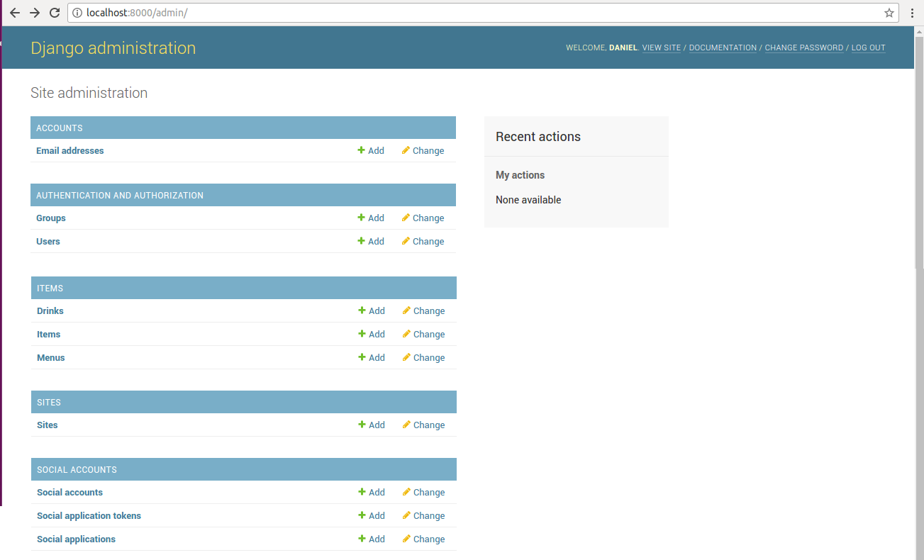This screenshot has width=924, height=560.
Task: Click the None available text
Action: click(528, 200)
